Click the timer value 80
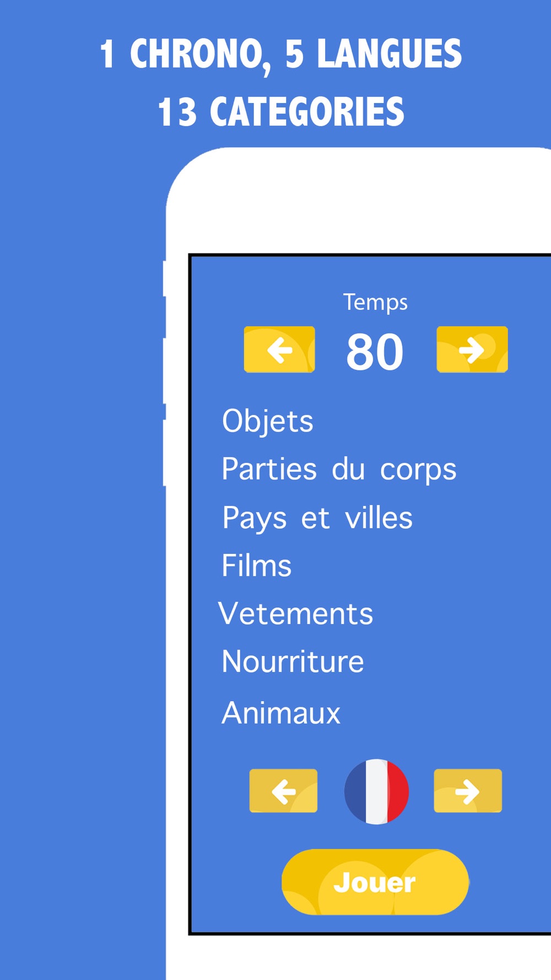The width and height of the screenshot is (551, 980). pyautogui.click(x=375, y=352)
